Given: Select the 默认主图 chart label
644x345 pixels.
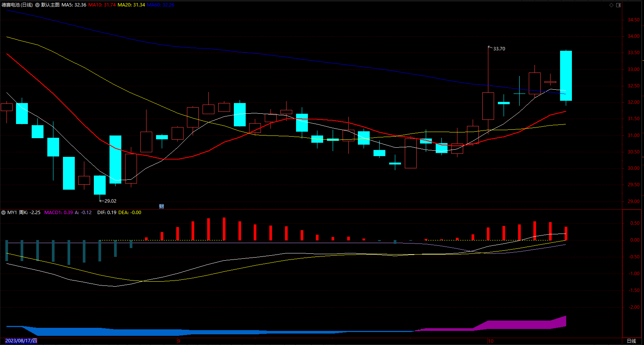Looking at the screenshot, I should [x=50, y=5].
